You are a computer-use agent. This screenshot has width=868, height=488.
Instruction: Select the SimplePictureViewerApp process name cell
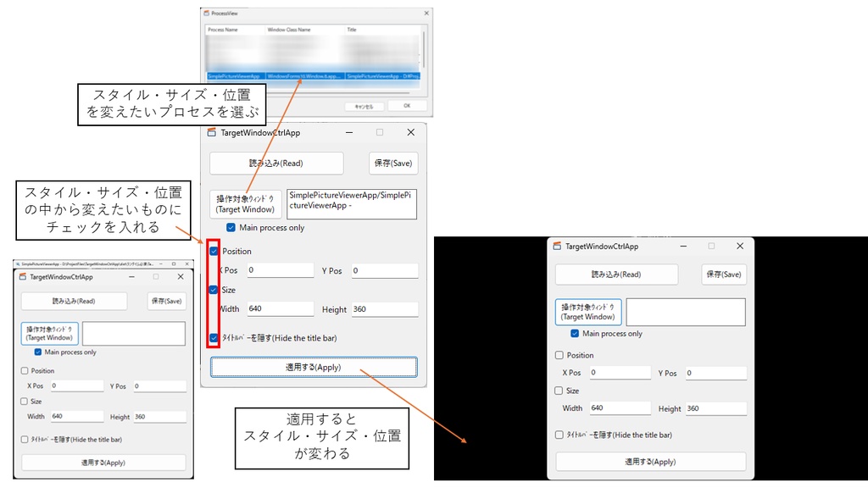[x=236, y=75]
